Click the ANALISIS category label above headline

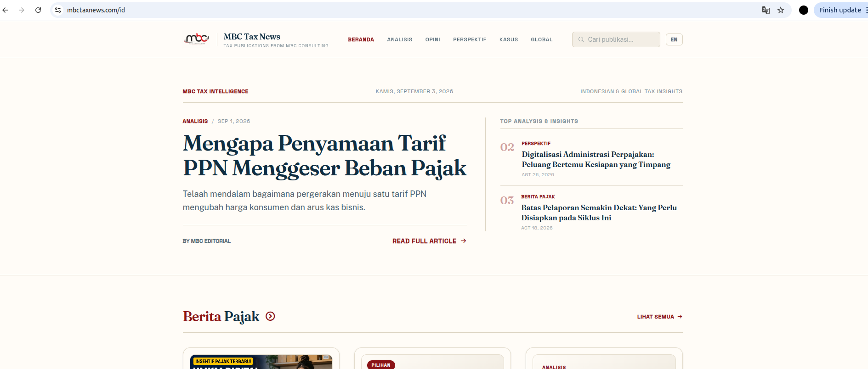point(195,121)
